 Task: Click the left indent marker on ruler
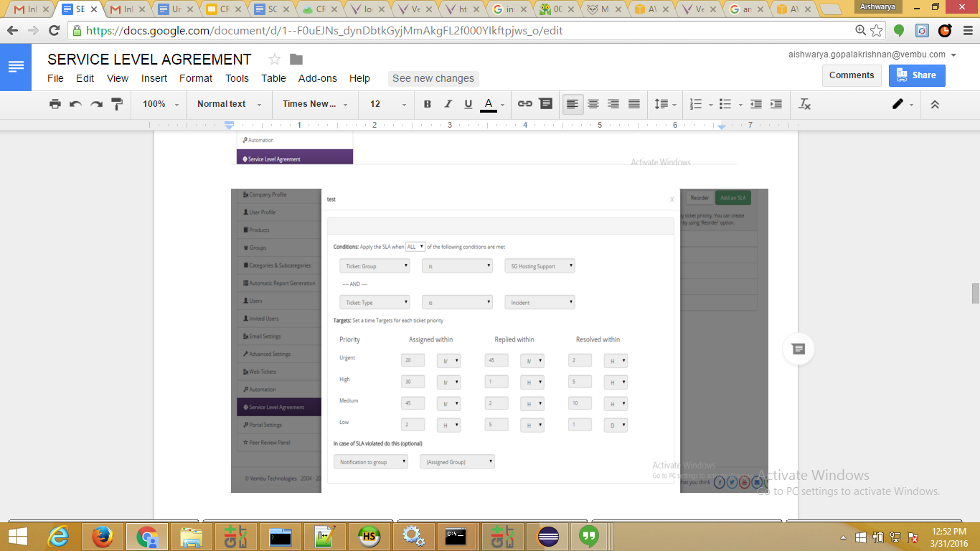[x=230, y=126]
